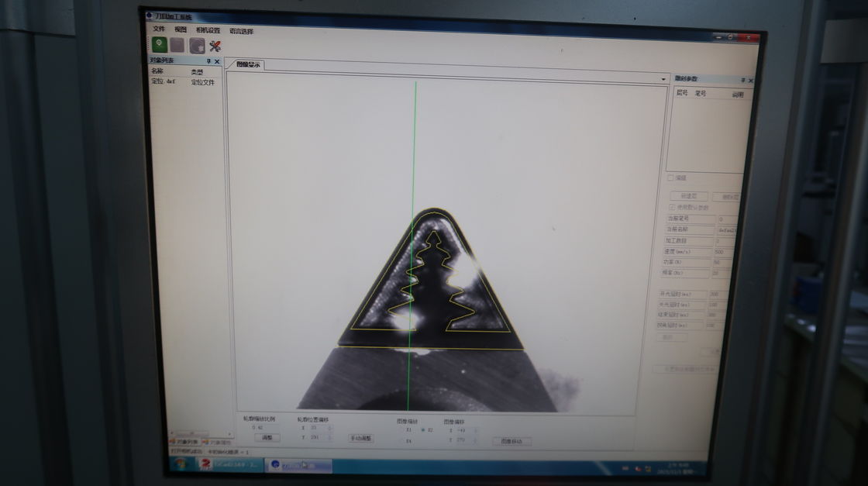Click the 图像移动 button
Screen dimensions: 868x486
511,441
